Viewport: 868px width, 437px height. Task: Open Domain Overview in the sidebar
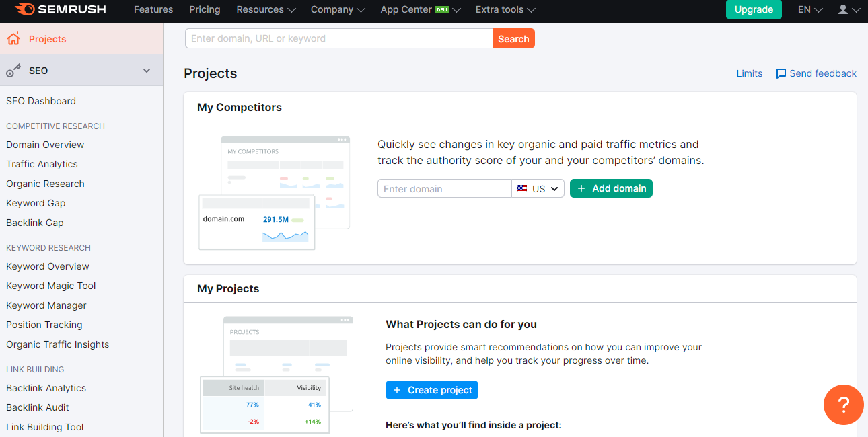click(45, 145)
